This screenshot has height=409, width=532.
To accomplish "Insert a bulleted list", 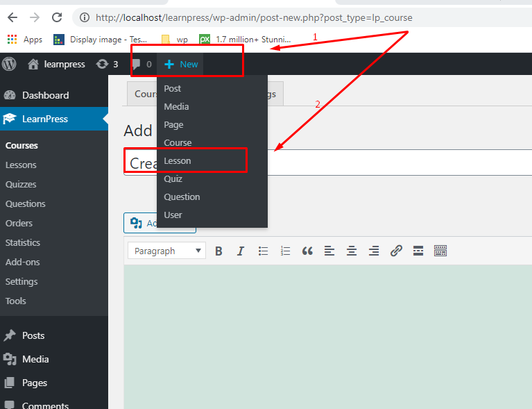I will point(263,251).
